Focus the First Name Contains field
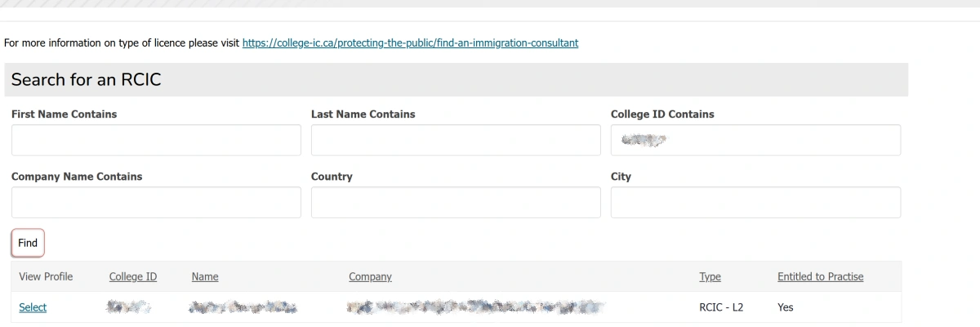This screenshot has height=327, width=980. [156, 140]
